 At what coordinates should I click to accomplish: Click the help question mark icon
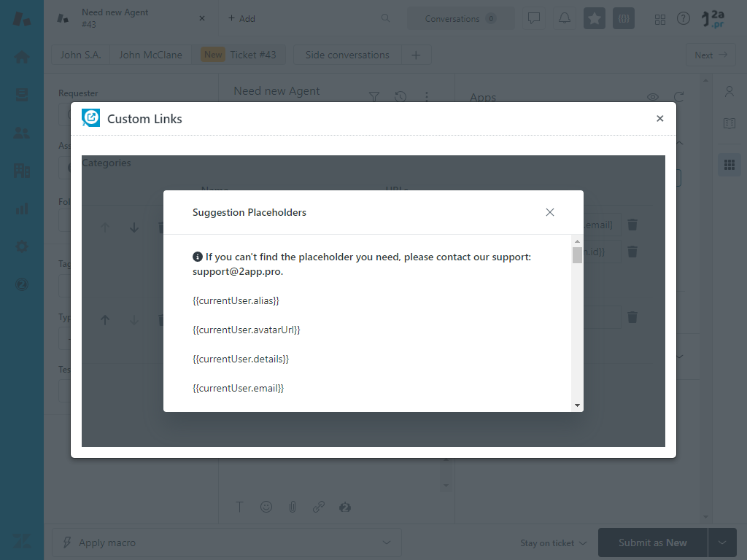click(x=684, y=19)
